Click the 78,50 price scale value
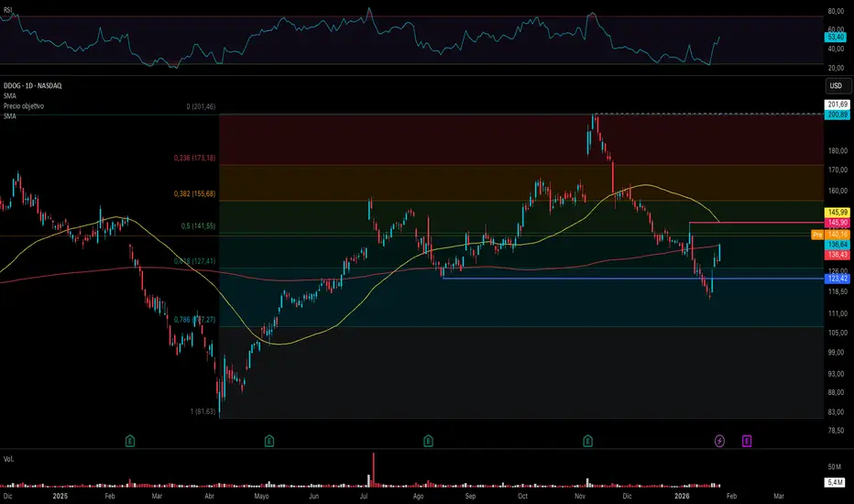The width and height of the screenshot is (854, 504). [838, 431]
